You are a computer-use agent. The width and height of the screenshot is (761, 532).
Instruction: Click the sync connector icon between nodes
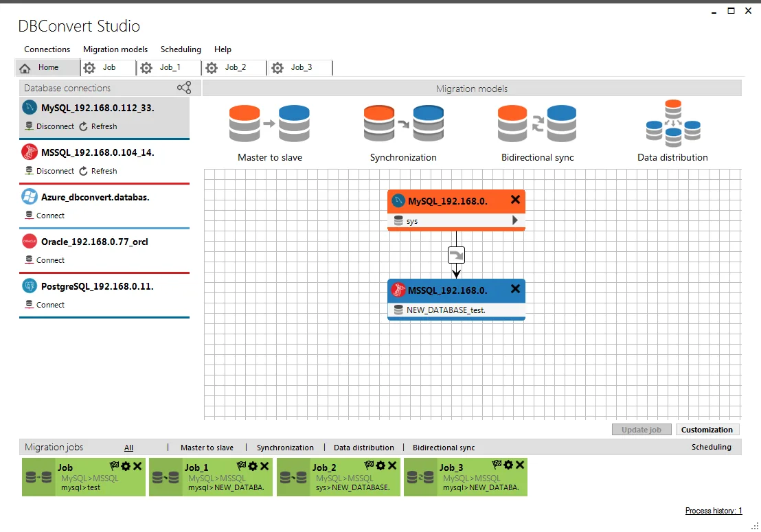[x=456, y=255]
